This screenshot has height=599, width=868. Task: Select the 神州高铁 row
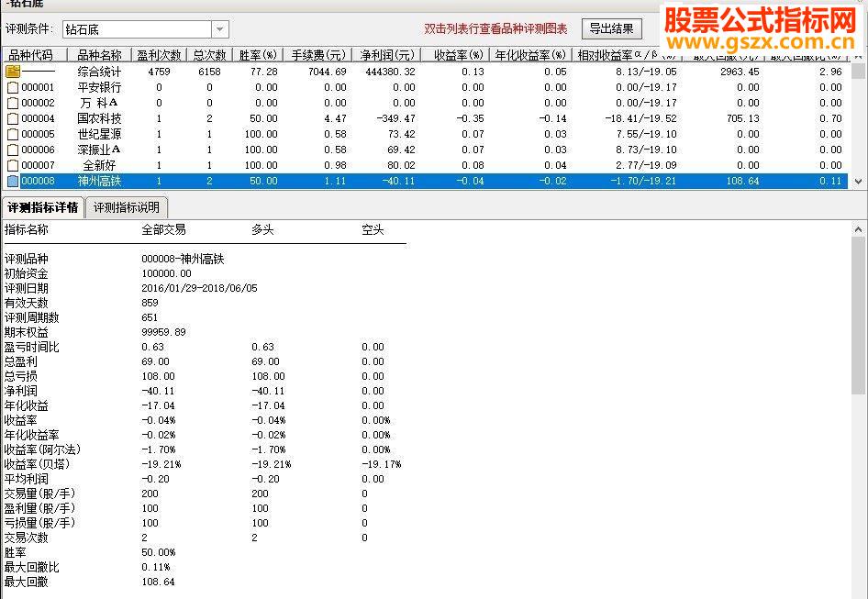pos(425,181)
